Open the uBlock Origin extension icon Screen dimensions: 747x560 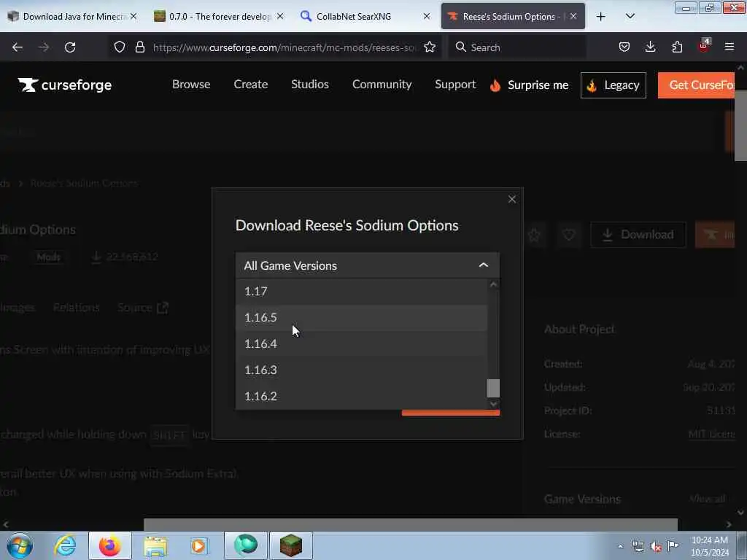coord(704,46)
